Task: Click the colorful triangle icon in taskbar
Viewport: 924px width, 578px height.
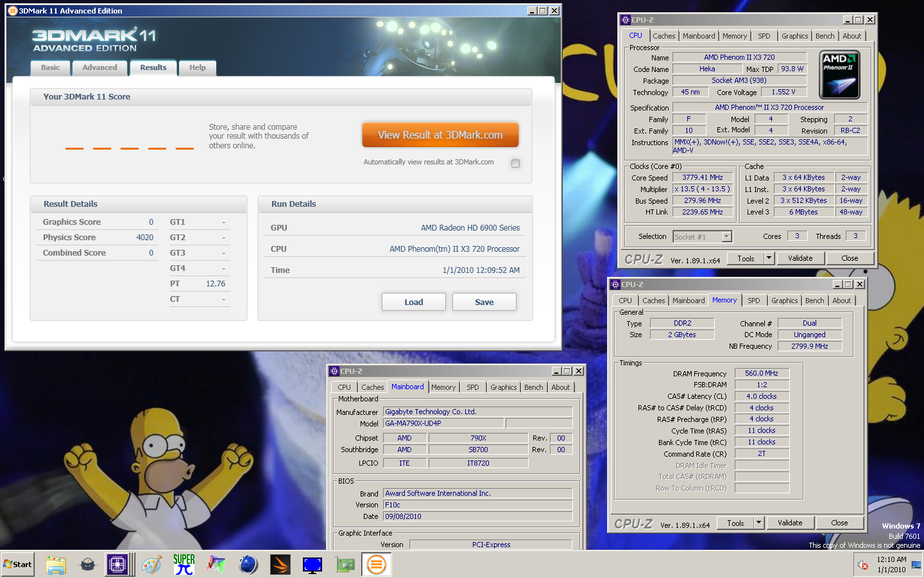Action: point(216,565)
